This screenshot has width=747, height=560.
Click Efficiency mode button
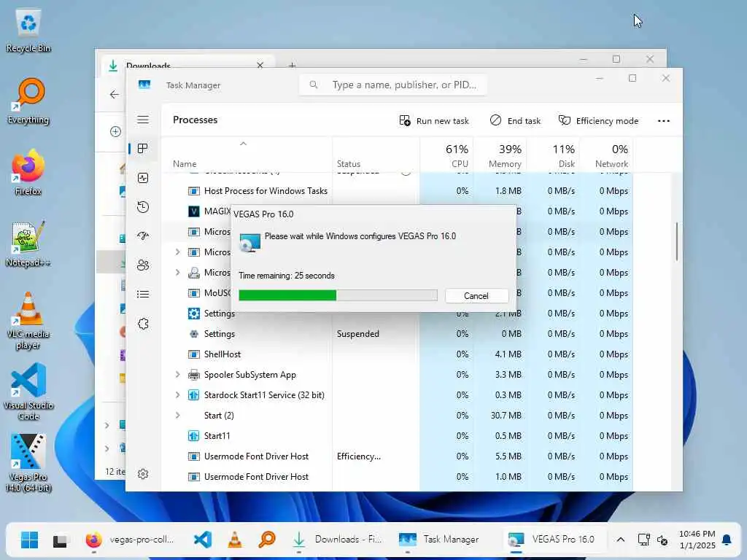coord(598,120)
